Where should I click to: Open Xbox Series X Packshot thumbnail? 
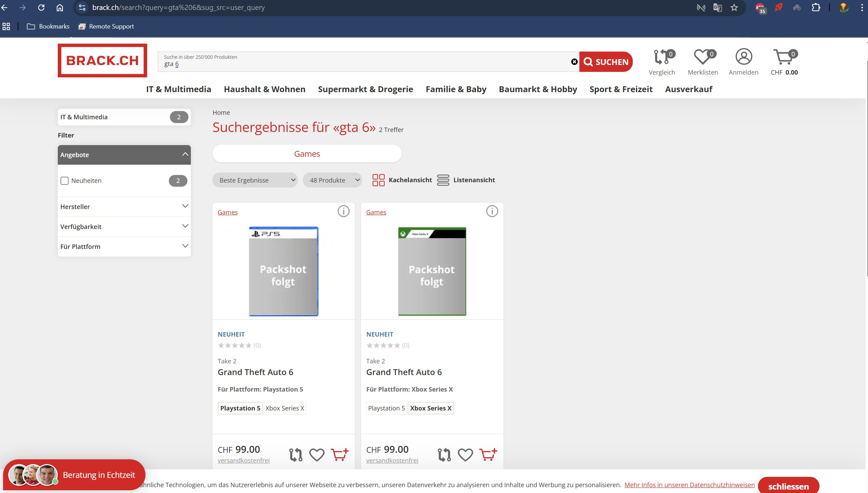(432, 271)
